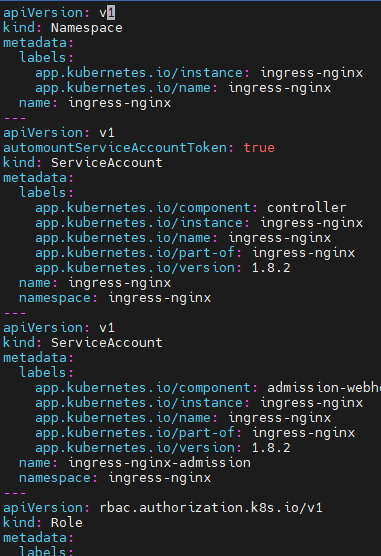Image resolution: width=381 pixels, height=556 pixels.
Task: Click the 'admission-webh' component value
Action: (324, 388)
